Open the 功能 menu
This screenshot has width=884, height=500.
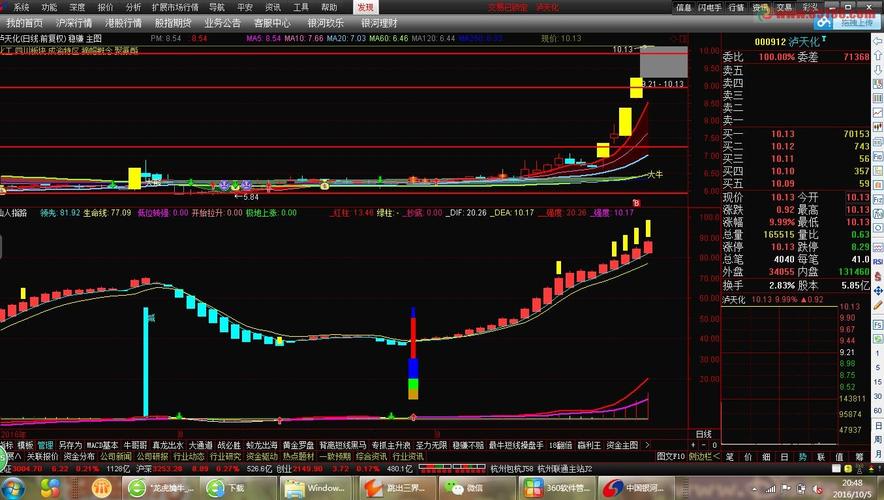49,7
